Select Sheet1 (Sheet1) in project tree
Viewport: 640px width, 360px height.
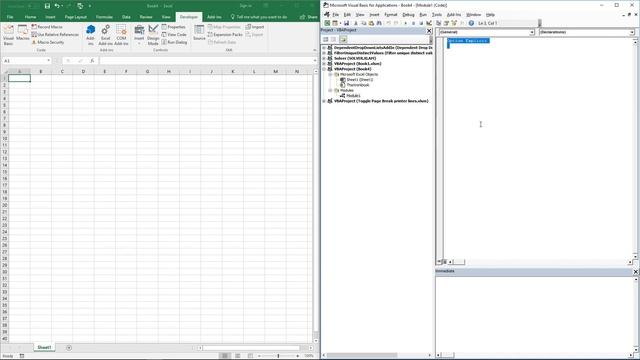click(359, 80)
